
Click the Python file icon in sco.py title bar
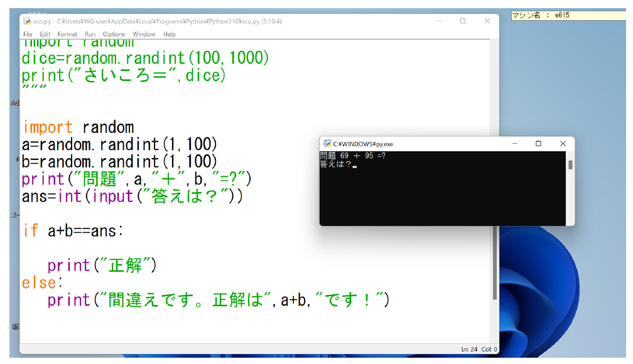pyautogui.click(x=28, y=21)
